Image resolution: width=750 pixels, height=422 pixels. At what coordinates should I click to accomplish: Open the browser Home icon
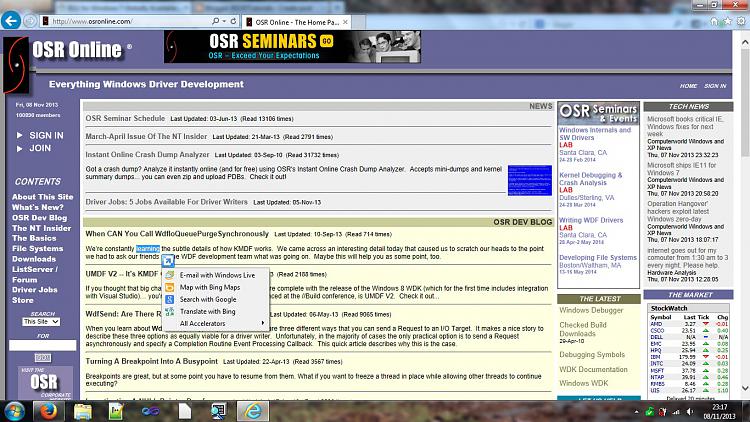click(x=714, y=22)
